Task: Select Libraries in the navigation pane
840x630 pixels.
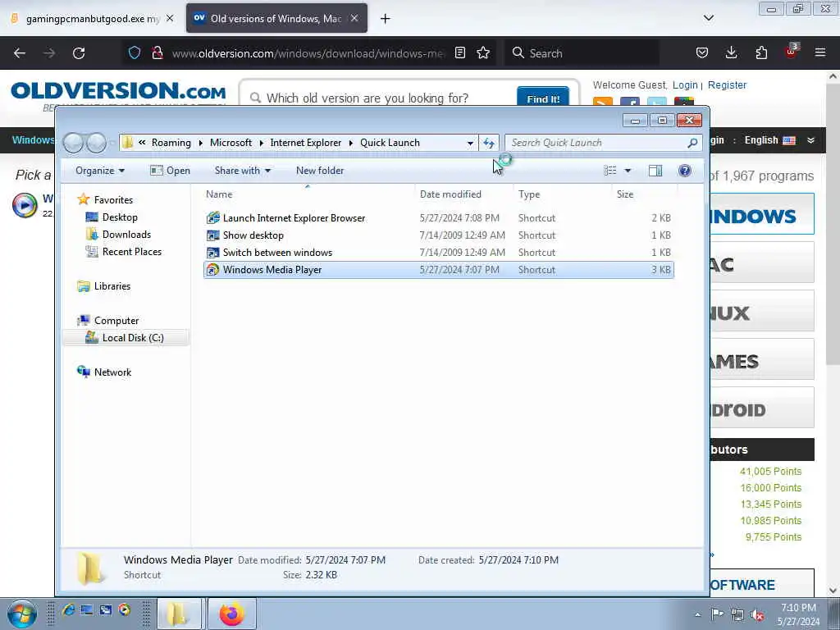Action: (112, 286)
